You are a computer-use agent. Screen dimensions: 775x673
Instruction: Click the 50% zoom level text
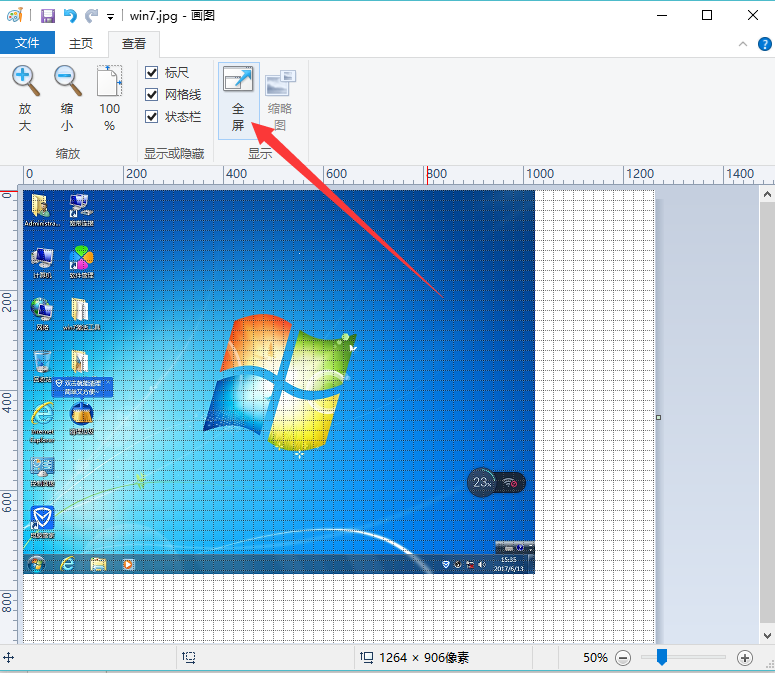[x=595, y=658]
